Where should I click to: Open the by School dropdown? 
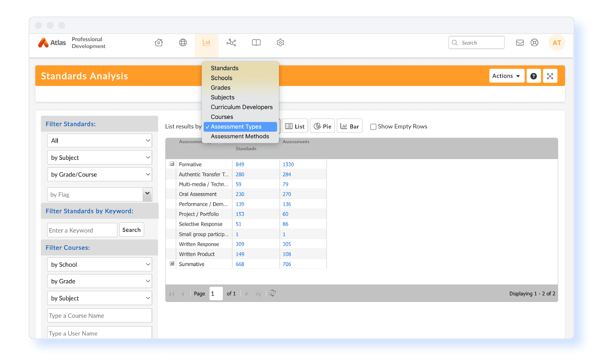(100, 264)
